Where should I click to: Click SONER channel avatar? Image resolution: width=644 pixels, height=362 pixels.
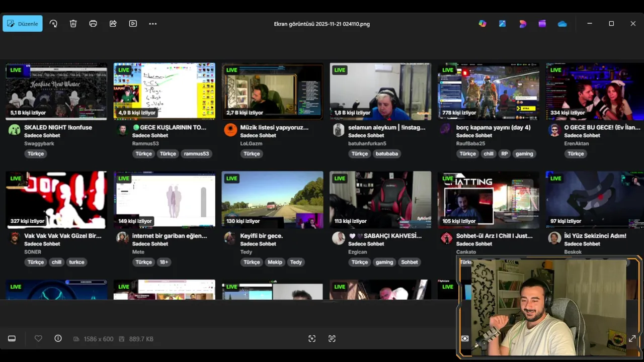pyautogui.click(x=15, y=238)
